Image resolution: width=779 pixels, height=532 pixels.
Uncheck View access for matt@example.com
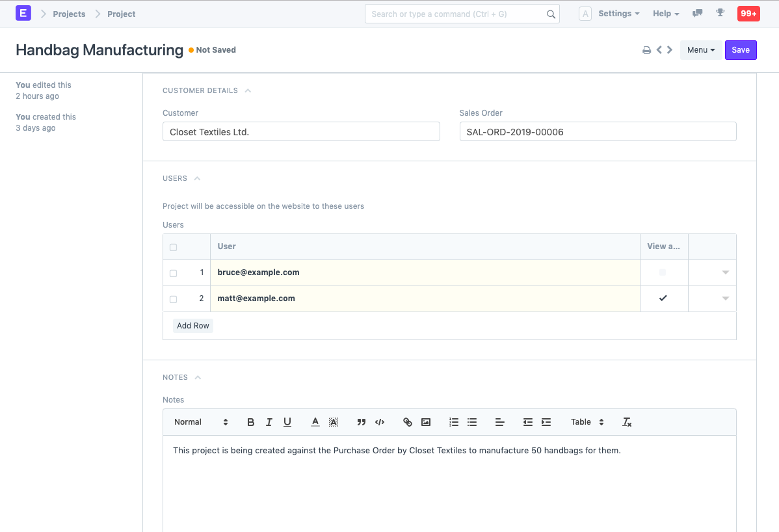tap(663, 299)
